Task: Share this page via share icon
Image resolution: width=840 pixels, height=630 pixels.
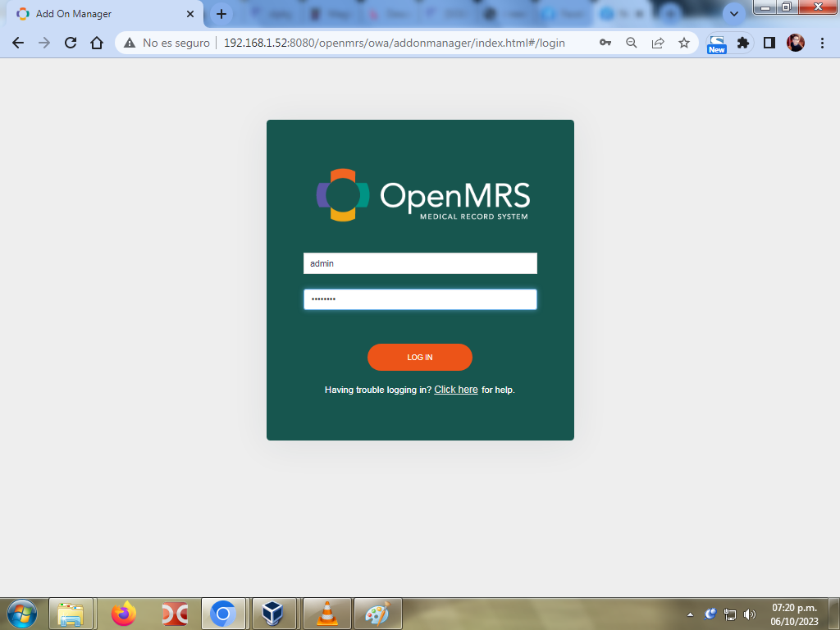Action: coord(658,43)
